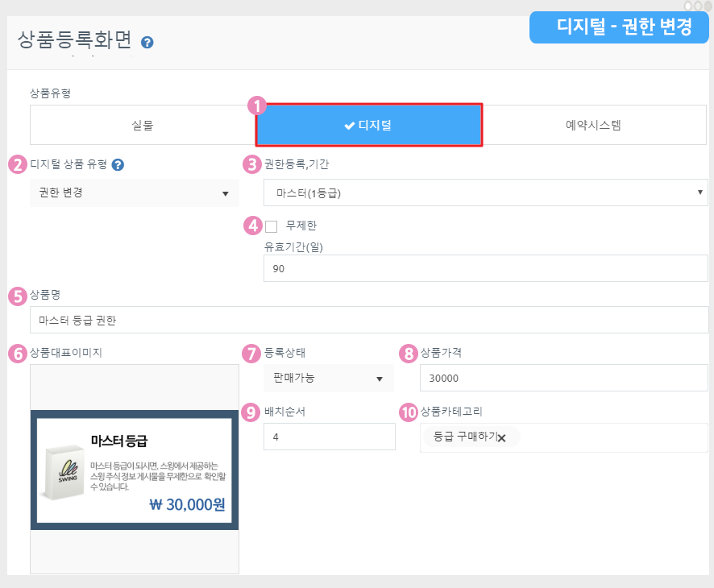This screenshot has width=714, height=588.
Task: Click the 유효기간(일) field showing 90
Action: [x=485, y=268]
